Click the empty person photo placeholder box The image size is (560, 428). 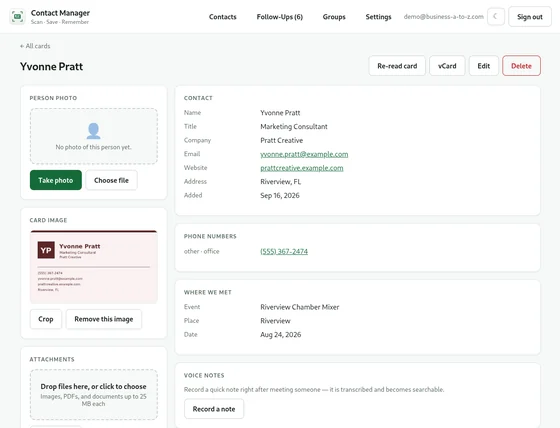(x=94, y=136)
